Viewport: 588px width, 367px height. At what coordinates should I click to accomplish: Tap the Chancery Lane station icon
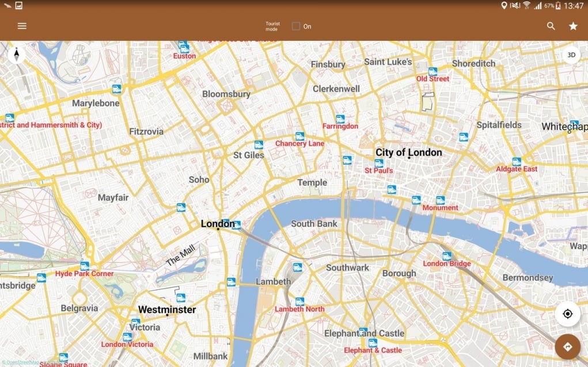tap(299, 136)
